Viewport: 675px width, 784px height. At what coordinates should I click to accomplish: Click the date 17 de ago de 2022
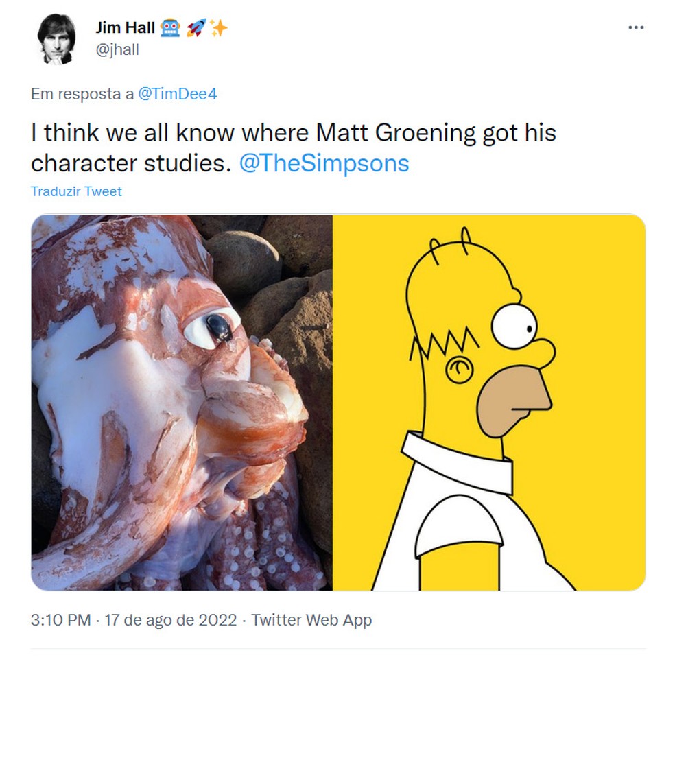coord(171,620)
